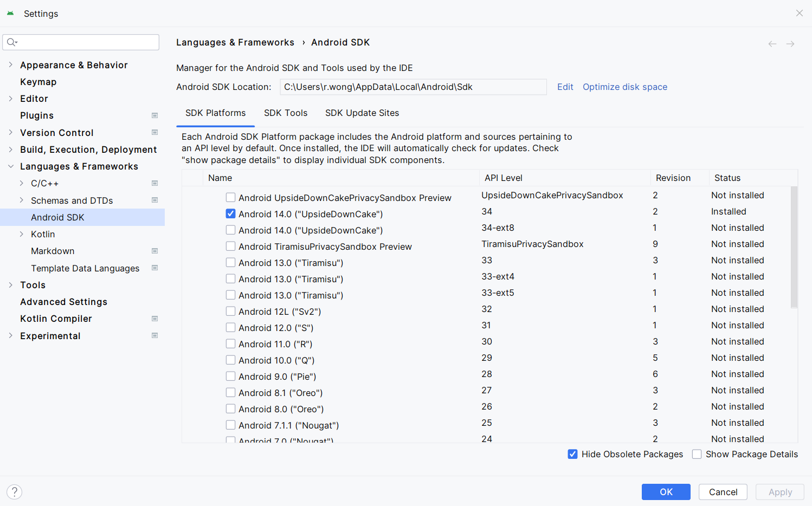Expand the Experimental section
Screen dimensions: 812x506
[x=10, y=335]
